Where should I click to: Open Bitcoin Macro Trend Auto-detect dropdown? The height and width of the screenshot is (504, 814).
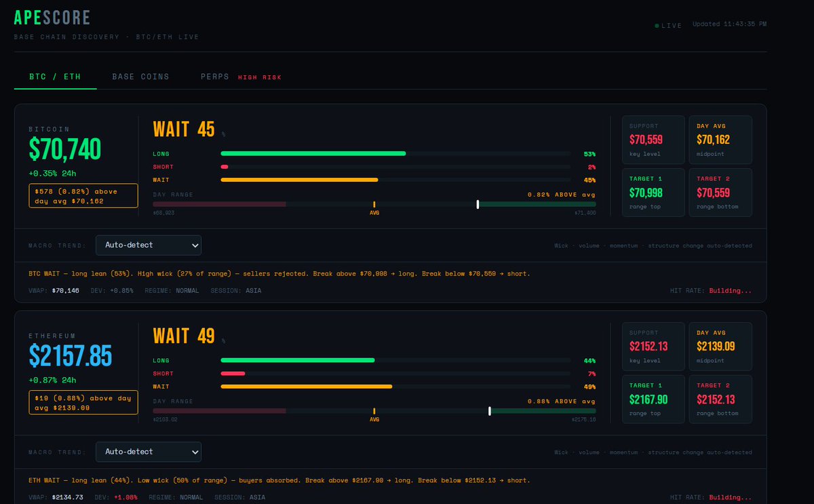click(149, 245)
